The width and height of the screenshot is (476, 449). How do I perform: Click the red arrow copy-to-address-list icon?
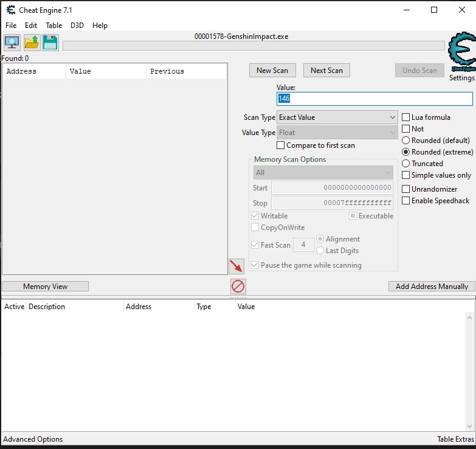pyautogui.click(x=236, y=266)
